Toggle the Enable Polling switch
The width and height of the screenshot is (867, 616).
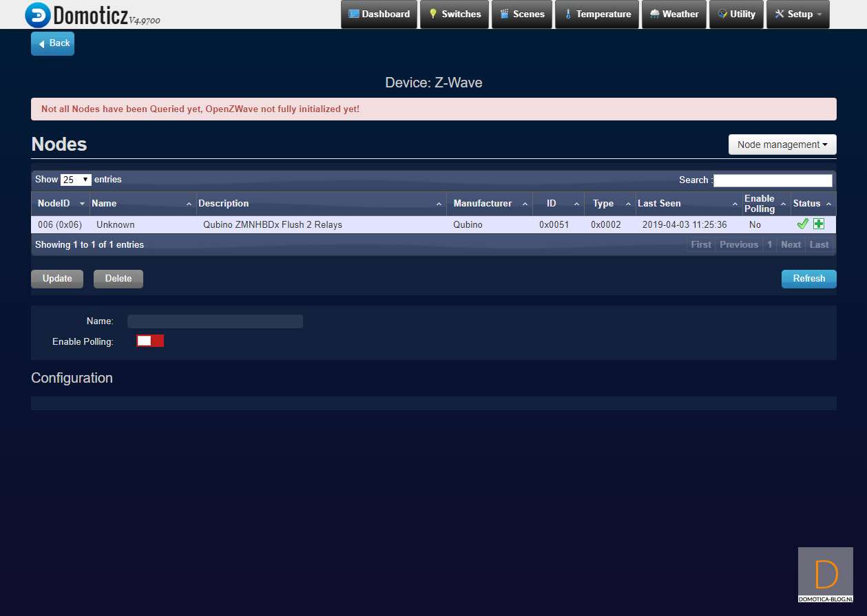coord(150,341)
